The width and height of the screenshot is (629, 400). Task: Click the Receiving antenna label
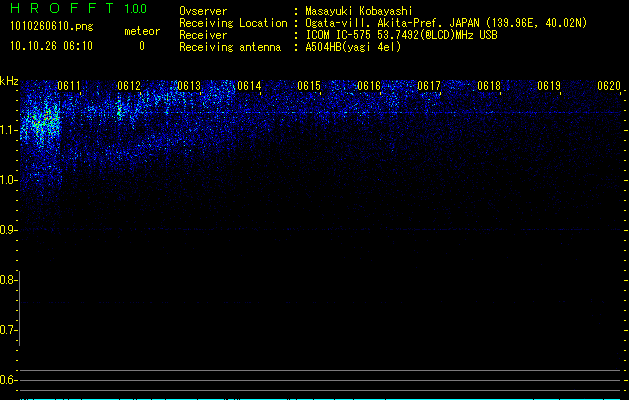coord(230,47)
